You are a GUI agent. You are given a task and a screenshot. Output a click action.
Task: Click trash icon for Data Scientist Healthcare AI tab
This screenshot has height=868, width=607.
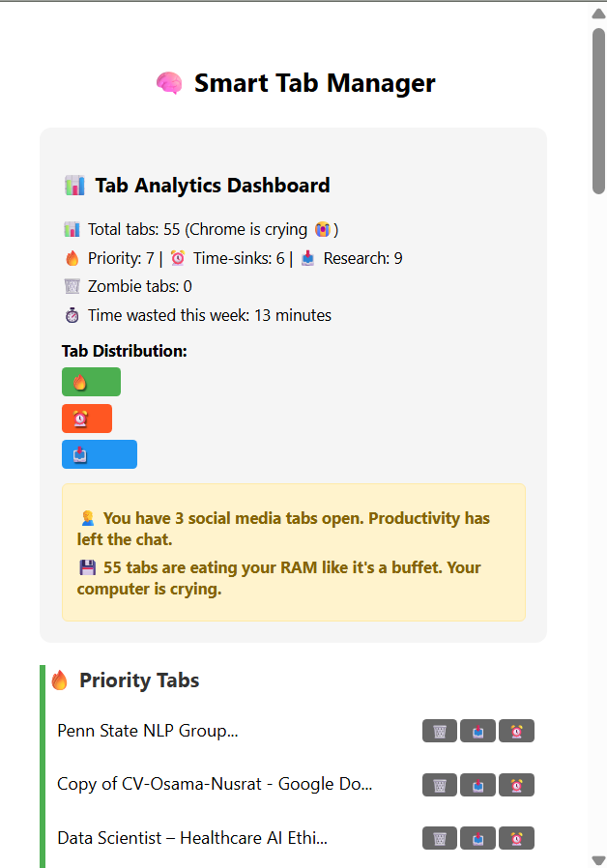[440, 838]
